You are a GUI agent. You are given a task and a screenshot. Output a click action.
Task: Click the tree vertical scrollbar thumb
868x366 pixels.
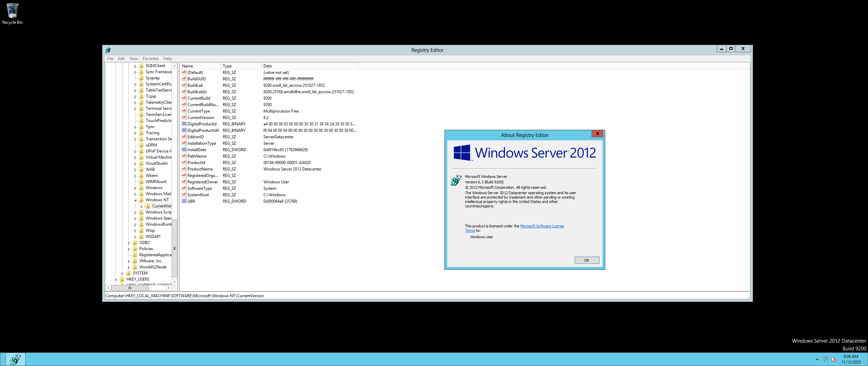pyautogui.click(x=174, y=248)
